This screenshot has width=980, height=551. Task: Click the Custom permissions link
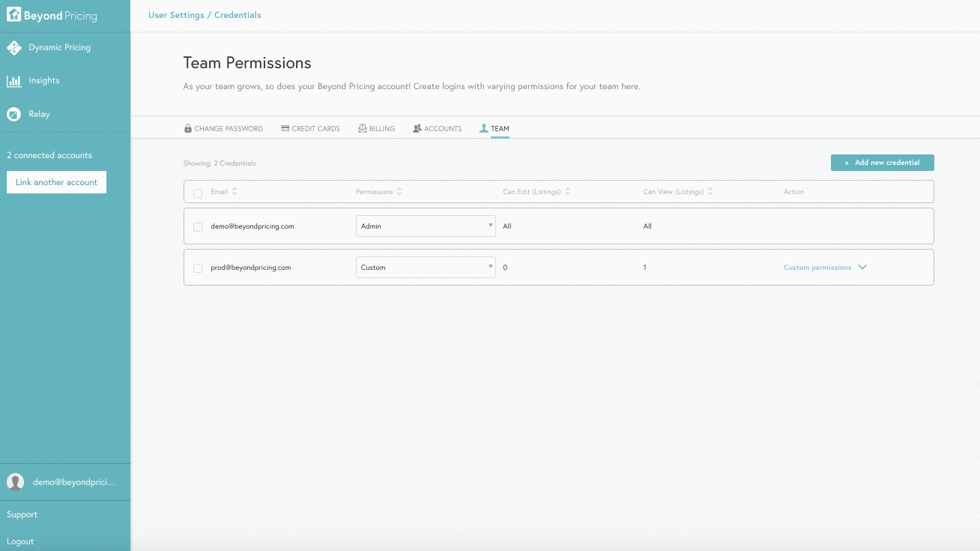tap(817, 268)
